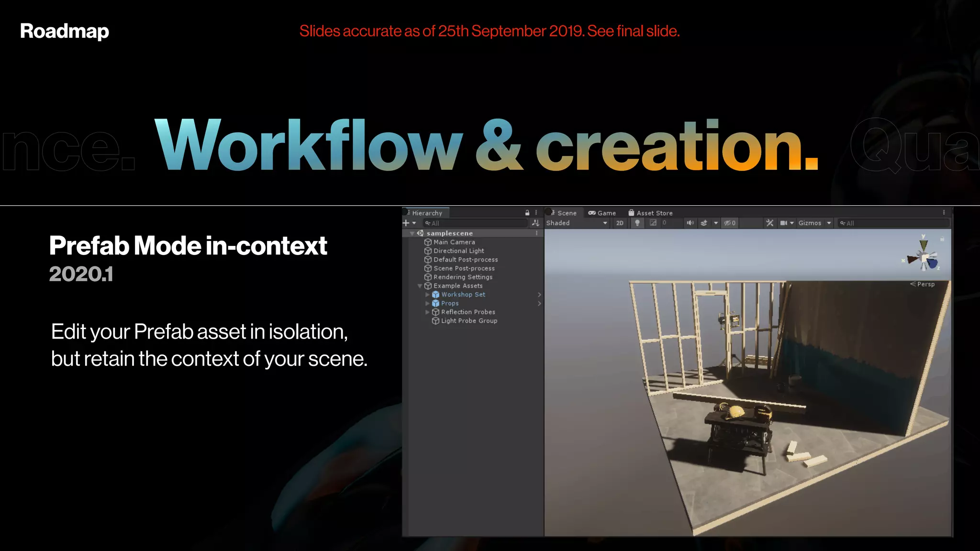This screenshot has height=551, width=980.
Task: Click the scene camera settings icon
Action: (x=784, y=223)
